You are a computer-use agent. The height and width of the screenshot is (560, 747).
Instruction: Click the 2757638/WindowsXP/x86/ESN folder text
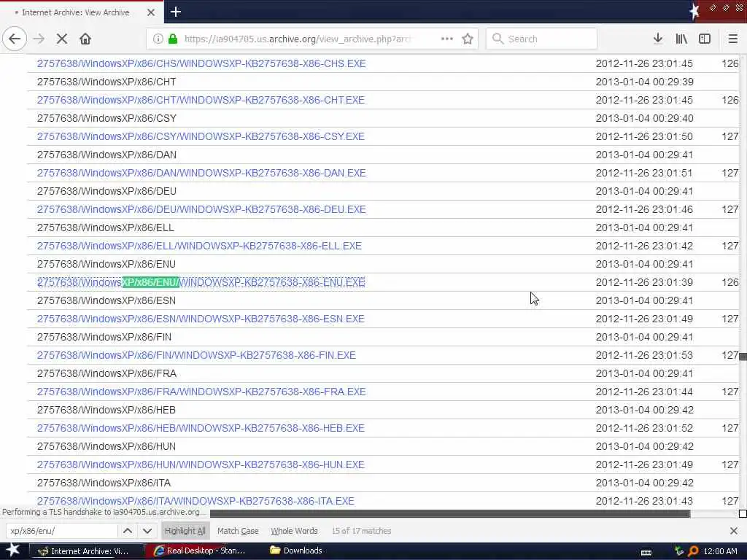tap(107, 300)
